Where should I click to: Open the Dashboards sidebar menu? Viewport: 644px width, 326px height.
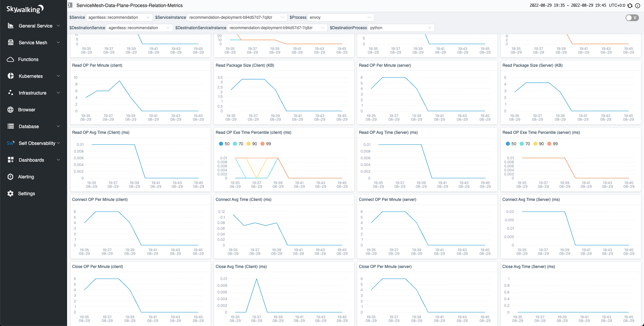(34, 160)
